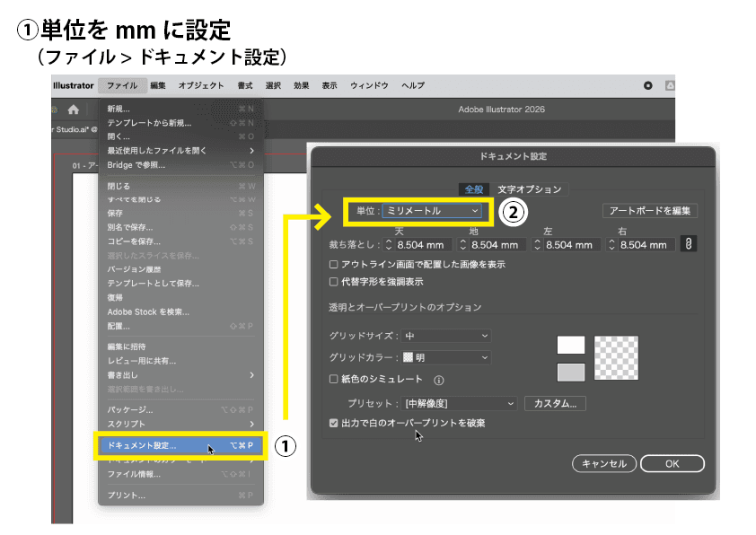Click the Home icon in Illustrator toolbar
The height and width of the screenshot is (535, 756).
[x=74, y=110]
